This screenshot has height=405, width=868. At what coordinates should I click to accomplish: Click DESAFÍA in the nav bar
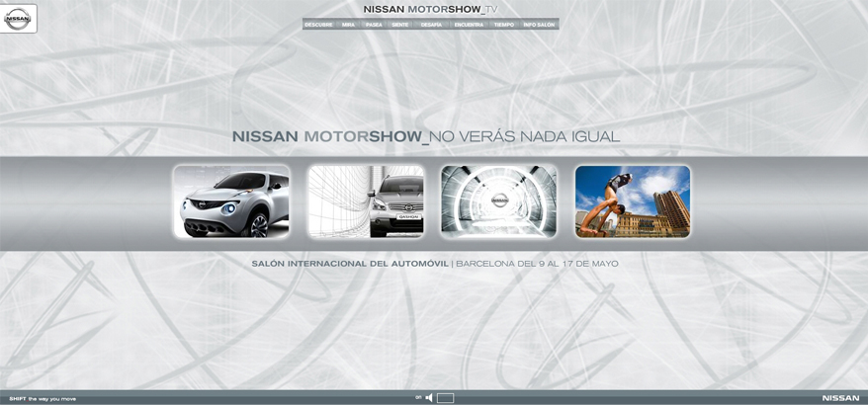click(x=431, y=25)
